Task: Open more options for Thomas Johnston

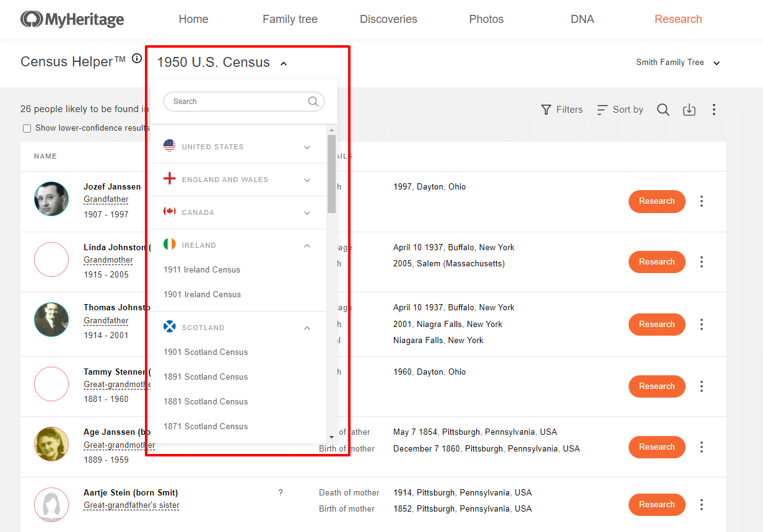Action: [702, 325]
